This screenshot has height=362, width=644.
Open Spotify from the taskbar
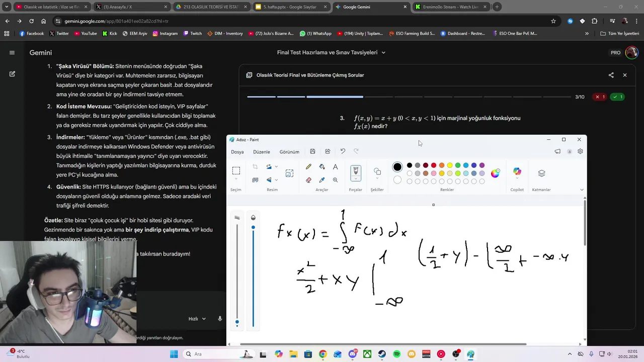[x=397, y=354]
